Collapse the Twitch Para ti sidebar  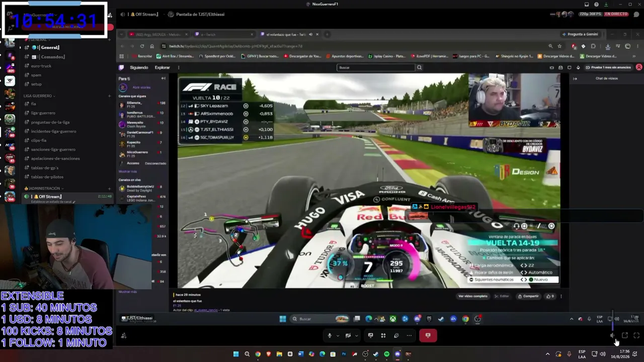pos(163,78)
